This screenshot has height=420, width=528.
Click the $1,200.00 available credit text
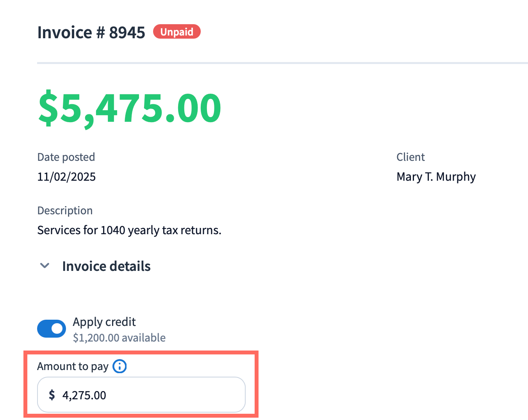pyautogui.click(x=119, y=338)
